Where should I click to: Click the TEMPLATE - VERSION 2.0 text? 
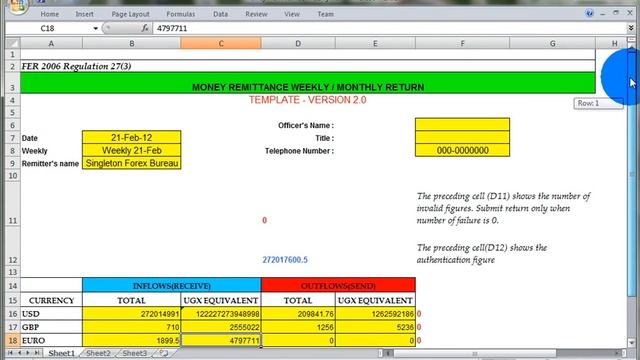308,100
